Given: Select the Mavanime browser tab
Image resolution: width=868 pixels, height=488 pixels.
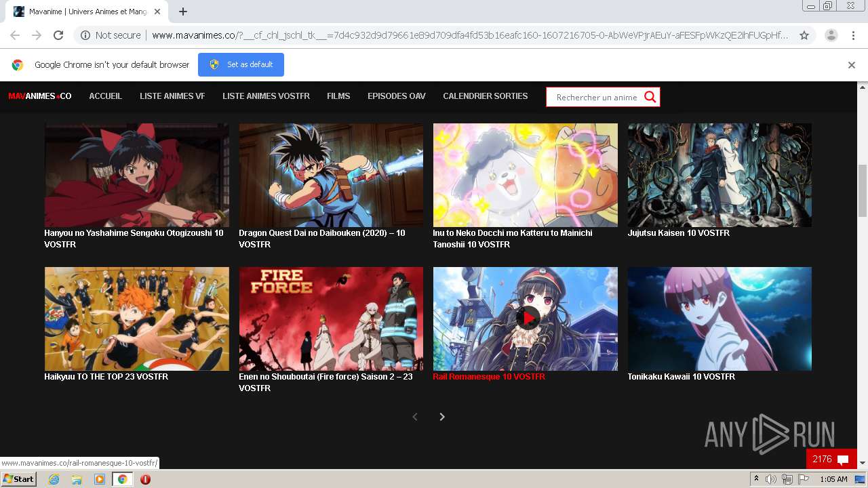Looking at the screenshot, I should tap(87, 12).
